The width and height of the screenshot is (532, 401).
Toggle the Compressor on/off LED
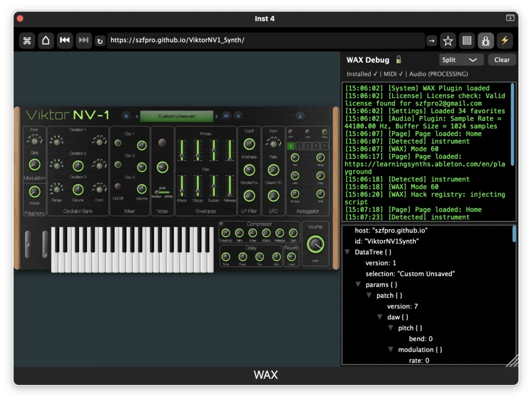click(x=222, y=224)
